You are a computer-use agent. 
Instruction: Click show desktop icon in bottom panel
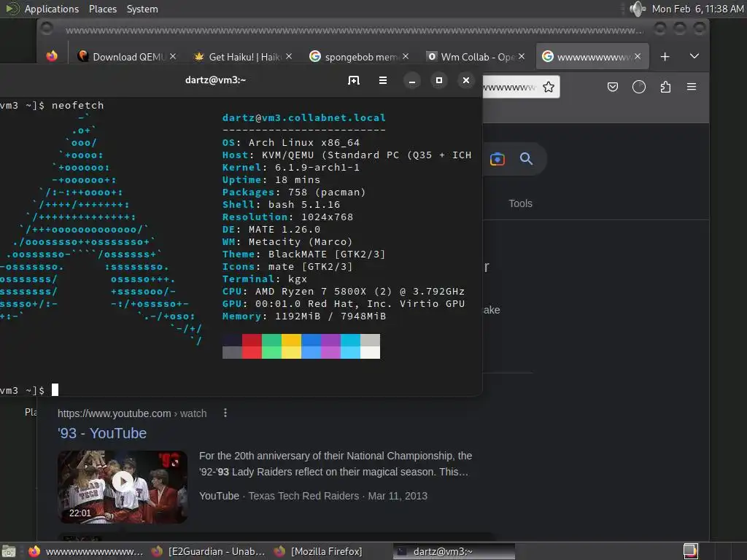(x=9, y=551)
